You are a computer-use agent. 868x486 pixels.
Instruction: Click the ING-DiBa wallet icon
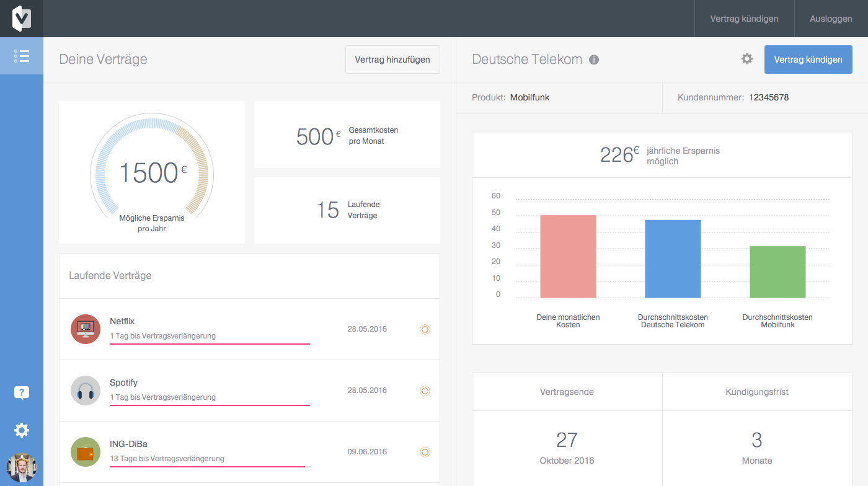point(86,452)
